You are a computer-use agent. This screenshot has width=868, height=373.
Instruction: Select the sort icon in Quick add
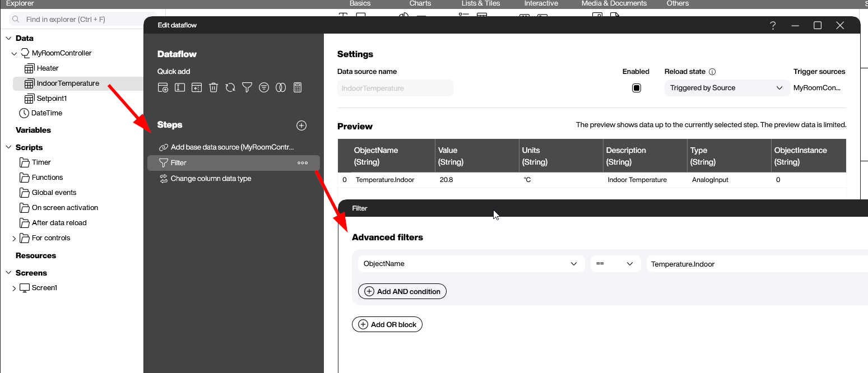(264, 87)
